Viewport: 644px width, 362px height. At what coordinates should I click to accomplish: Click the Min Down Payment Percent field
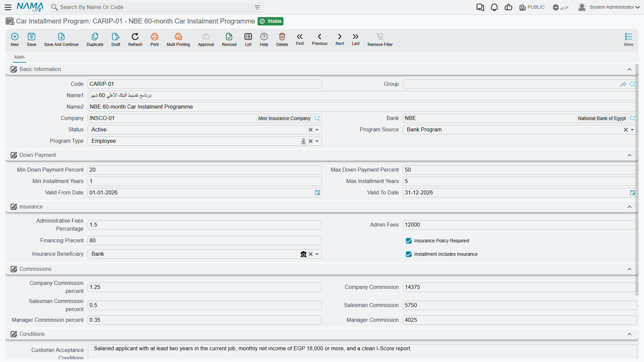click(205, 170)
